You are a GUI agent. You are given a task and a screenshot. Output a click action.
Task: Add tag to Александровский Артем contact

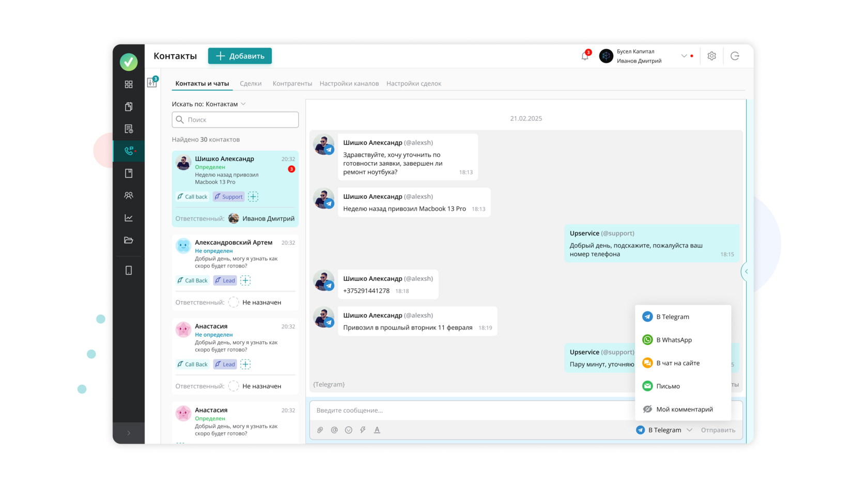tap(245, 280)
